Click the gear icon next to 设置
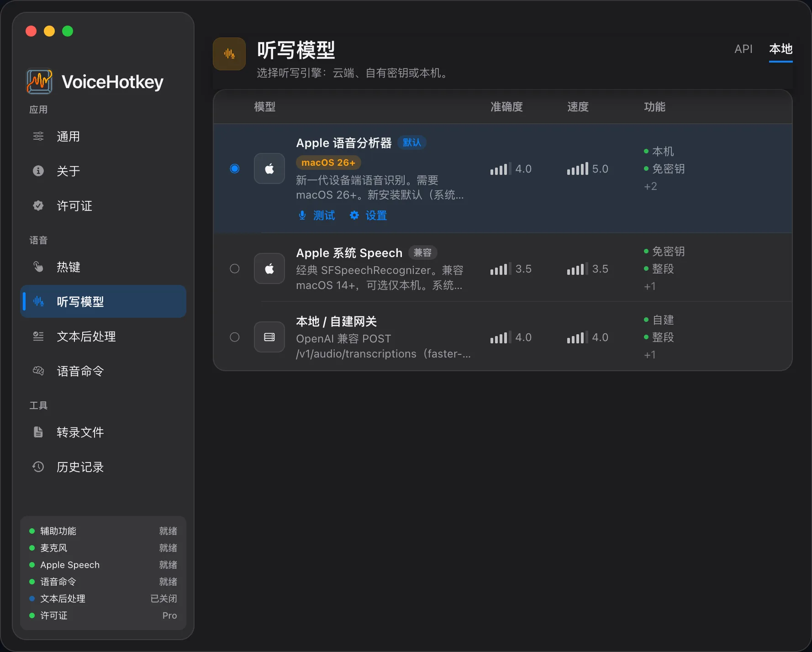 tap(354, 215)
